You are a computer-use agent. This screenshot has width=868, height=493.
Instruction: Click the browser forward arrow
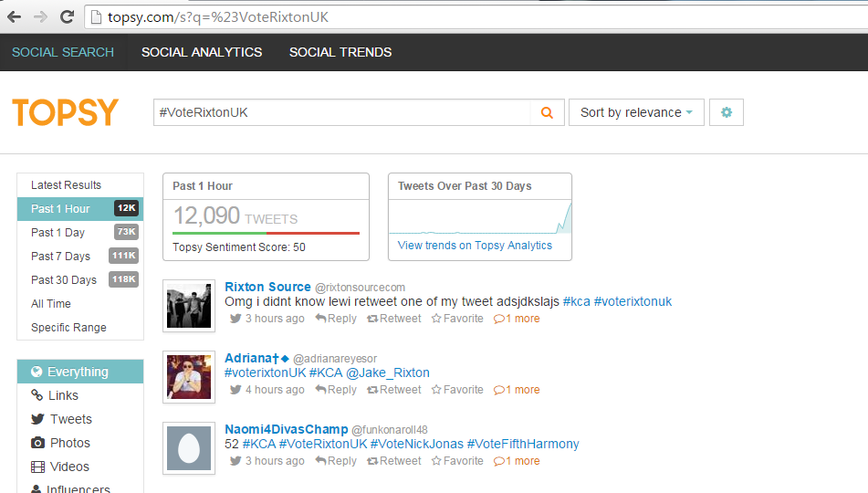coord(40,17)
